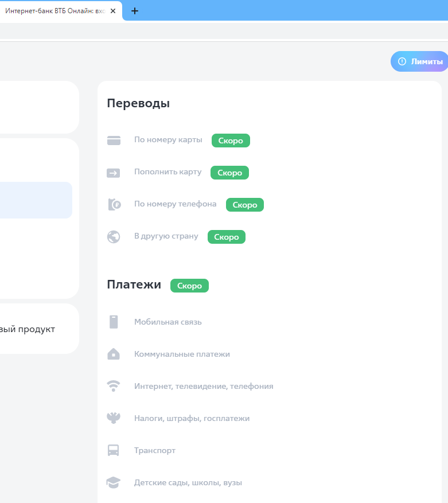Open a new browser tab with plus button
Screen dimensions: 448x503
pyautogui.click(x=135, y=11)
